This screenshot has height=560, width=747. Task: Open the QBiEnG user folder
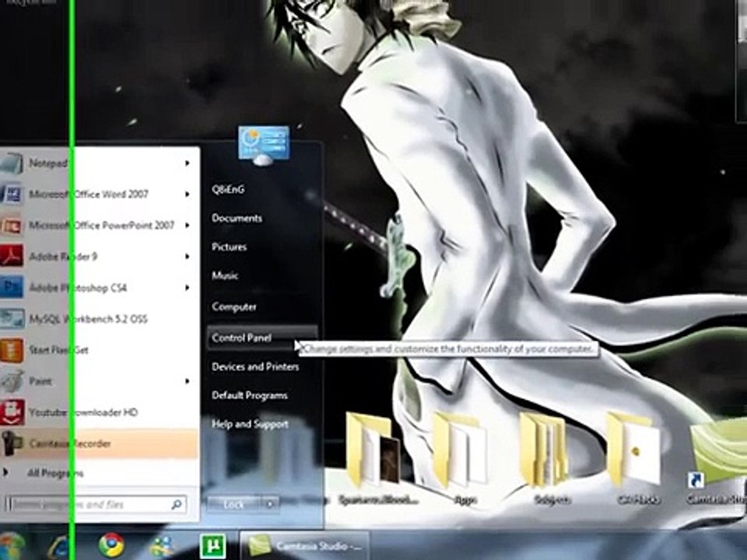228,190
